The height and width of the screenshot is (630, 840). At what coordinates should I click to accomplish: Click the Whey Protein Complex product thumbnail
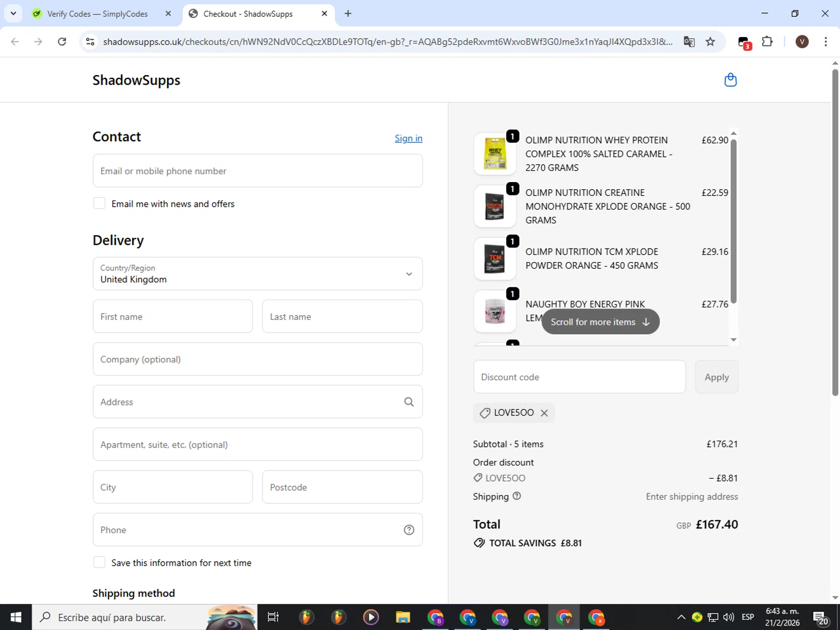click(495, 153)
